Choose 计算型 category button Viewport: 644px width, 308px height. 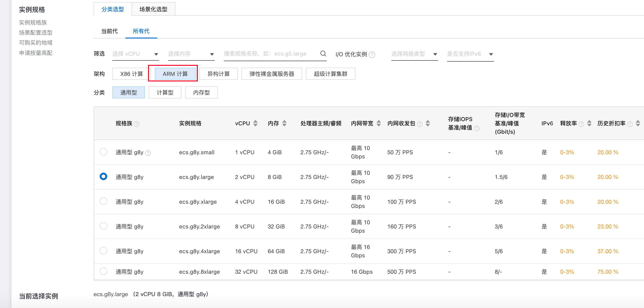tap(165, 93)
